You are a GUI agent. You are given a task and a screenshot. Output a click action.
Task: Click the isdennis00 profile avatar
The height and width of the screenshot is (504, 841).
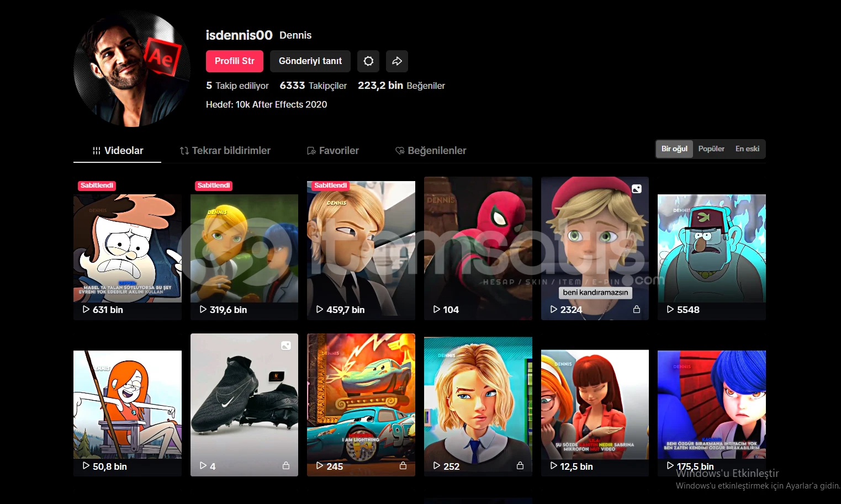(132, 69)
